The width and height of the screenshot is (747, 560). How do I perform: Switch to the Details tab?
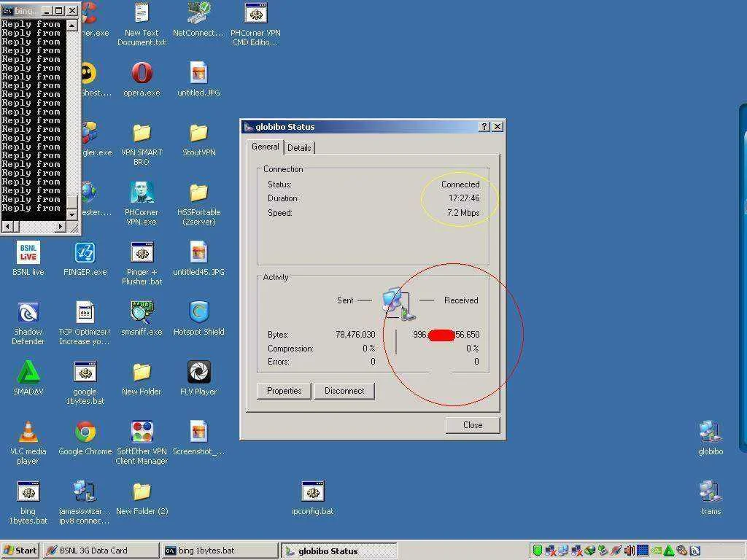(299, 147)
